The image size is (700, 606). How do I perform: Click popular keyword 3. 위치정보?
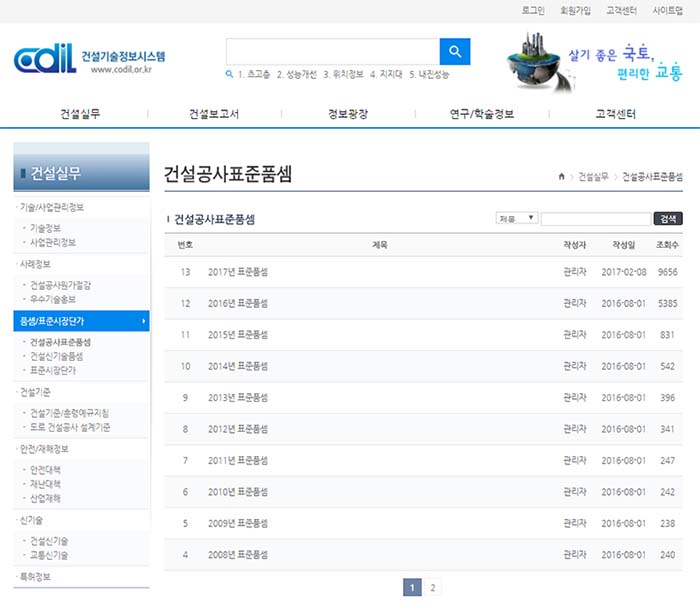343,74
